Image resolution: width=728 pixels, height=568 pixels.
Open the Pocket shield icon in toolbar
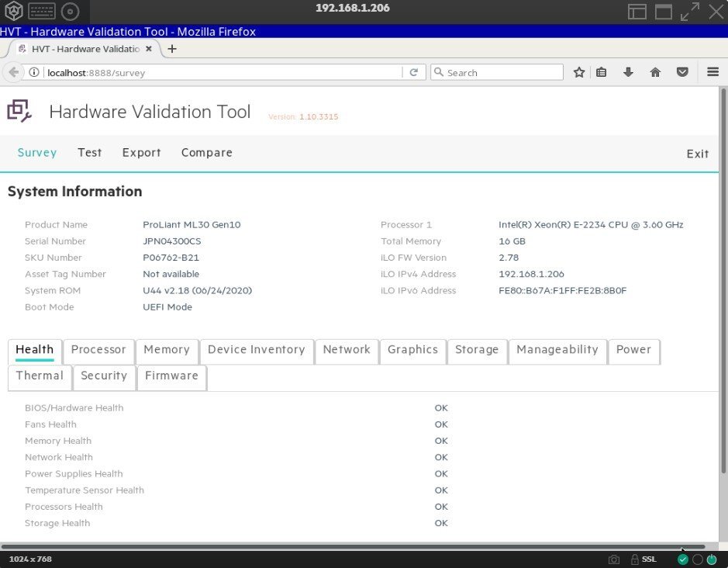pyautogui.click(x=682, y=72)
